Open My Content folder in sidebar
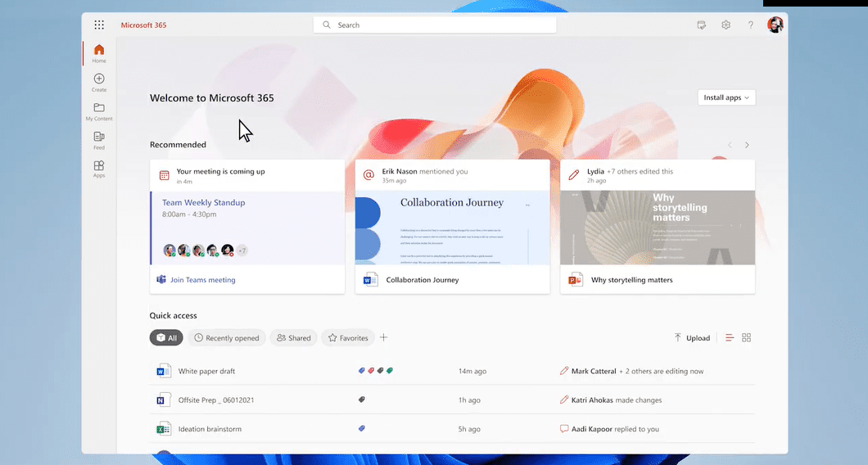This screenshot has width=868, height=465. pos(99,111)
